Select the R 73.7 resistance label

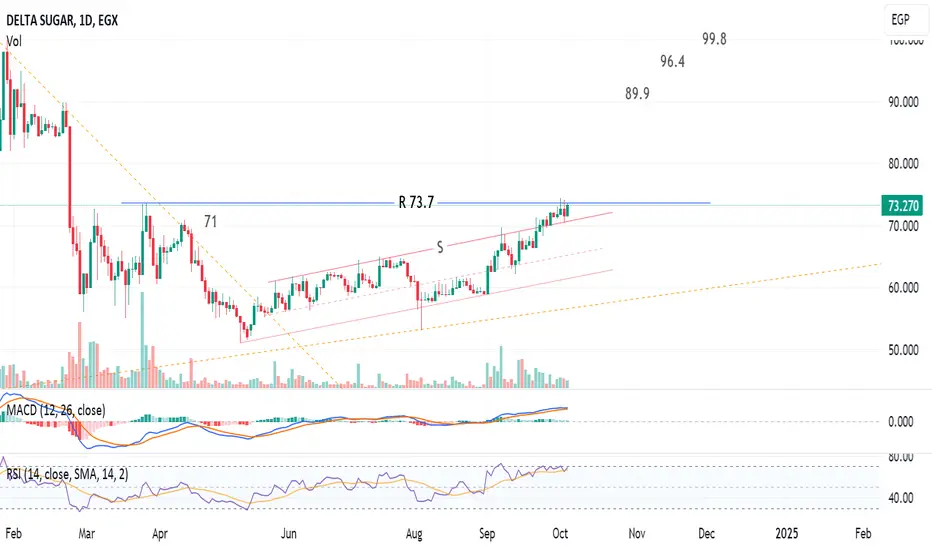(x=416, y=202)
